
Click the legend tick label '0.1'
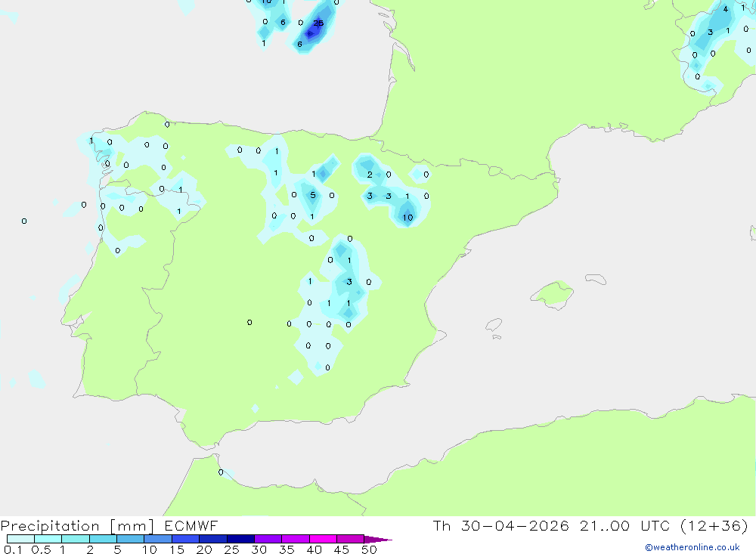click(13, 549)
